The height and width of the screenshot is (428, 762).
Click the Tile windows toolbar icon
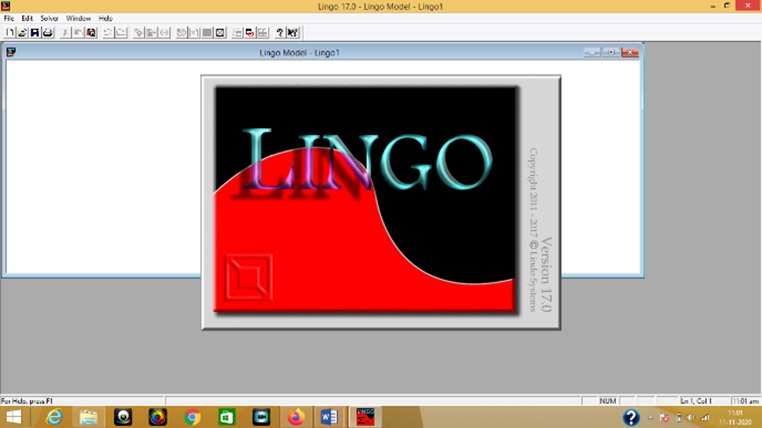[x=262, y=33]
